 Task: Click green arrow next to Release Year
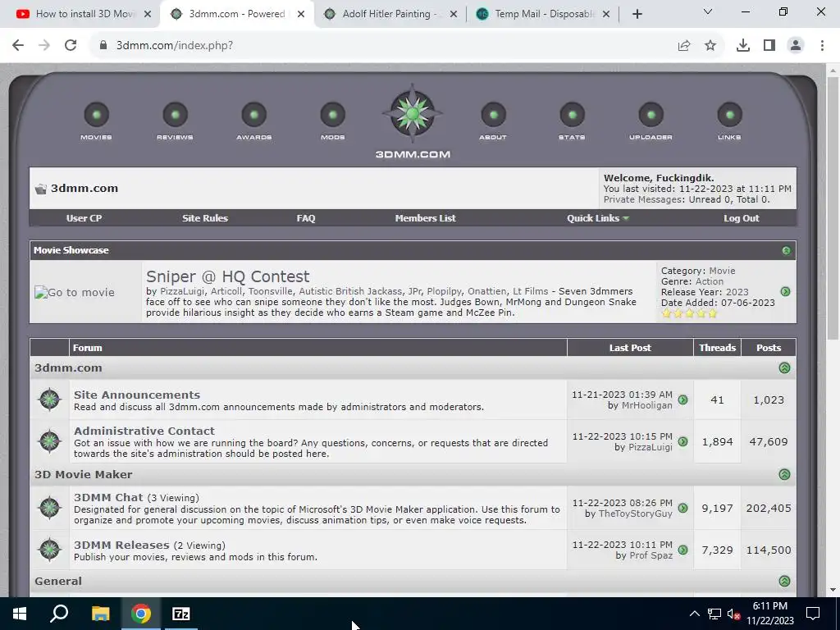coord(785,291)
